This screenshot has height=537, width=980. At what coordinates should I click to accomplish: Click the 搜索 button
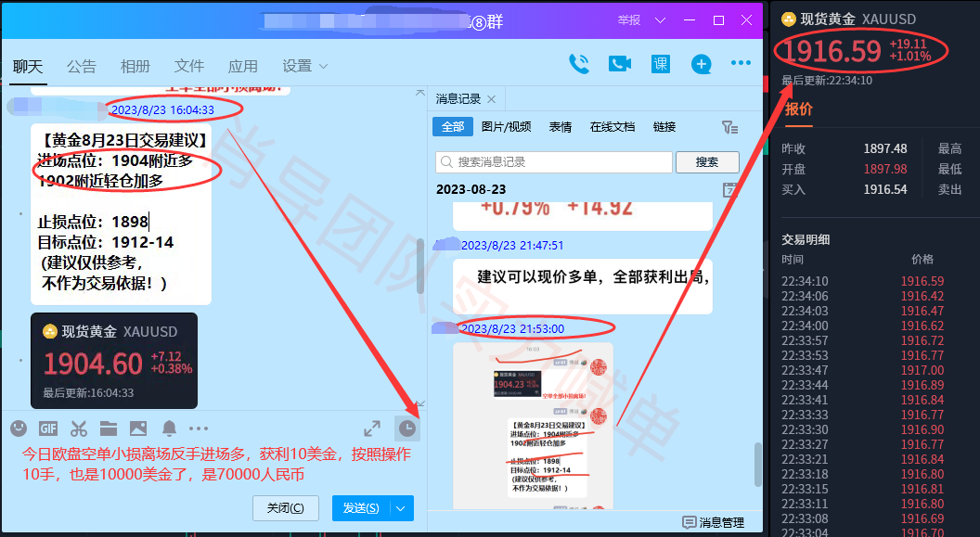click(707, 162)
